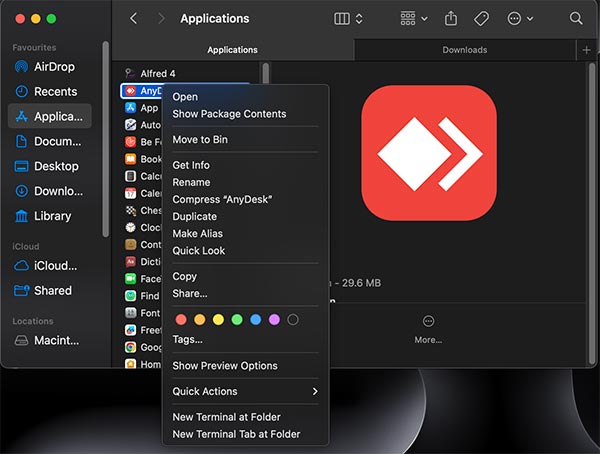Choose Quick Look
Screen dimensions: 600x454
click(245, 251)
